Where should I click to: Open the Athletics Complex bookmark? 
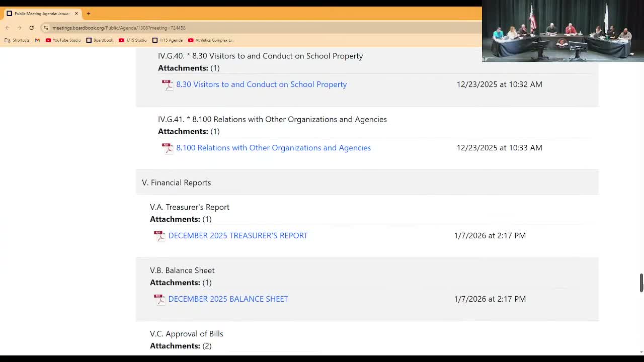[211, 40]
